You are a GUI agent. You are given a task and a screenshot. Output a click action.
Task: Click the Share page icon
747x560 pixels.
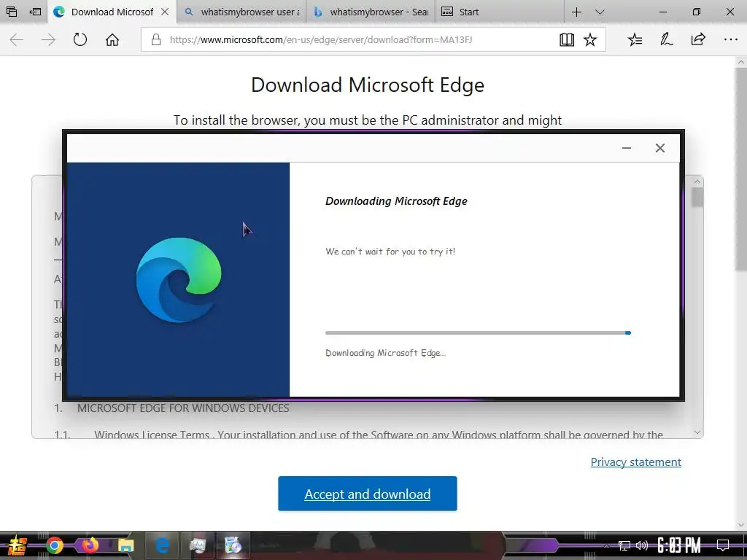[x=698, y=39]
